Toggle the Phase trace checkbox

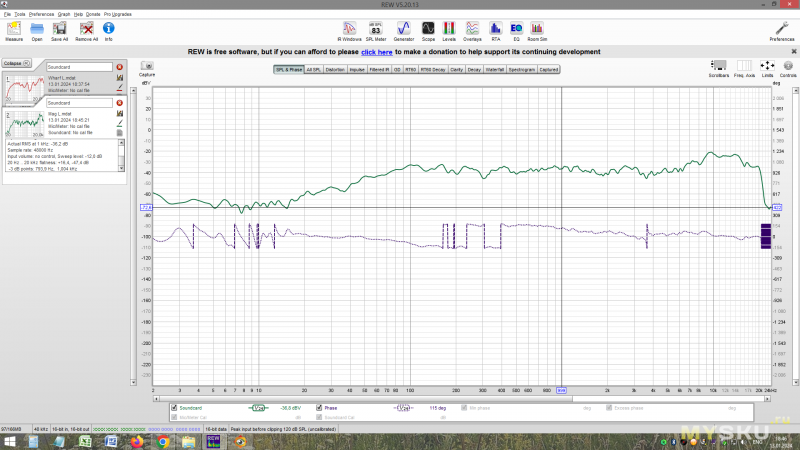(320, 408)
